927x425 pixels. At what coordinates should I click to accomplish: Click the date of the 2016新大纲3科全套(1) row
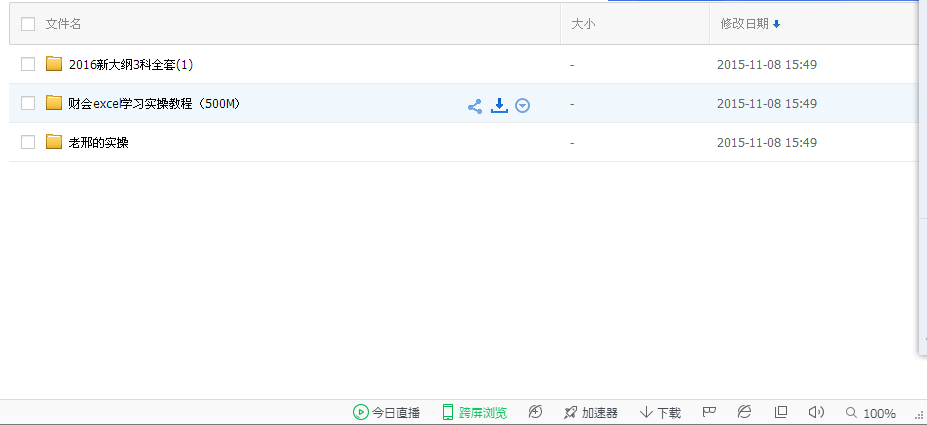pyautogui.click(x=767, y=64)
